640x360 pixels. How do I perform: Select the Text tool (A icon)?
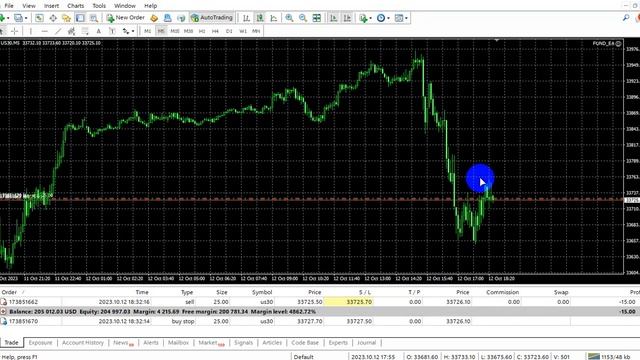98,31
